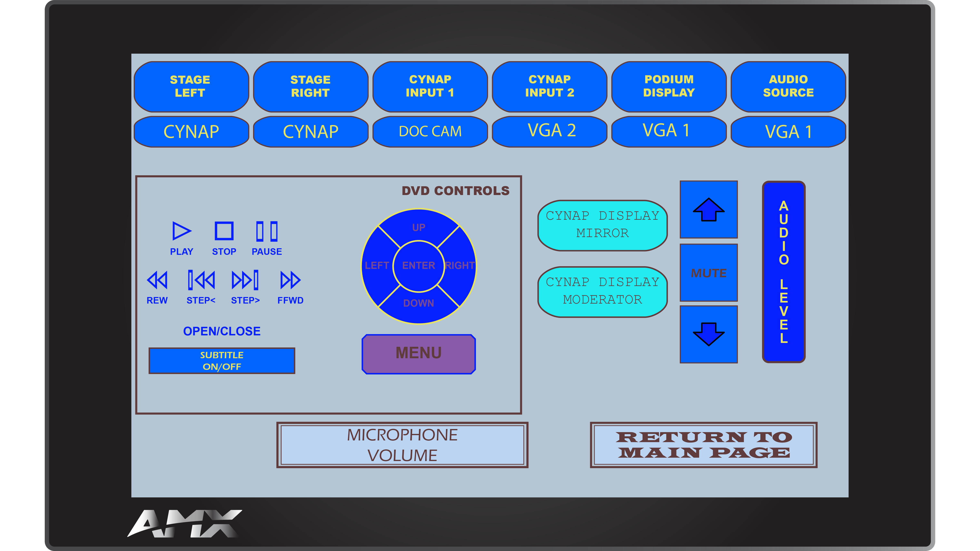The height and width of the screenshot is (551, 980).
Task: Toggle the MUTE button
Action: tap(708, 273)
